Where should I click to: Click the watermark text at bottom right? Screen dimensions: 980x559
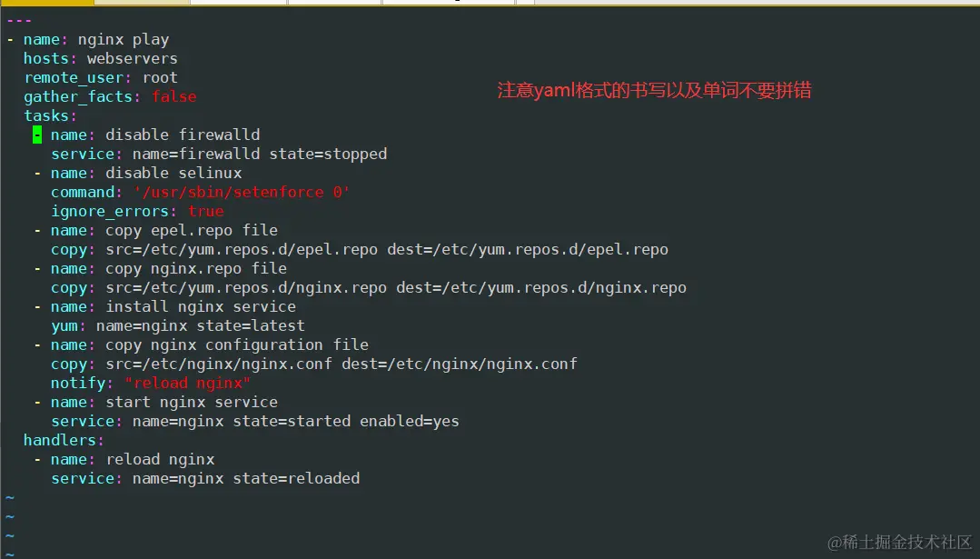(899, 542)
